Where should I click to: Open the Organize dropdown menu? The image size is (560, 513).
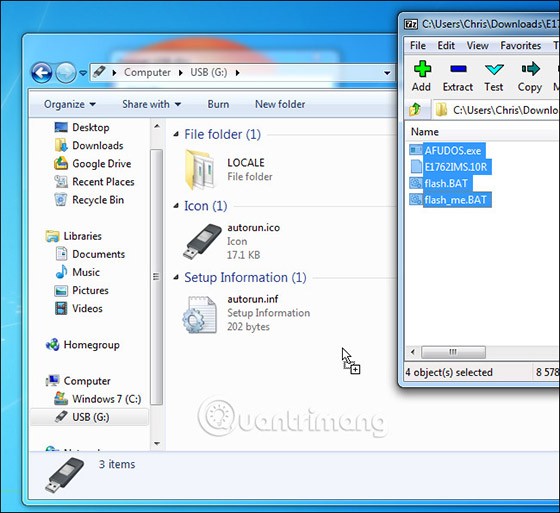pos(70,104)
